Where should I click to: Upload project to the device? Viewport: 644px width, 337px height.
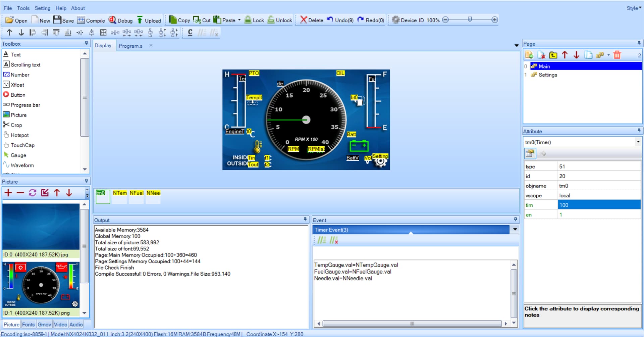coord(149,20)
